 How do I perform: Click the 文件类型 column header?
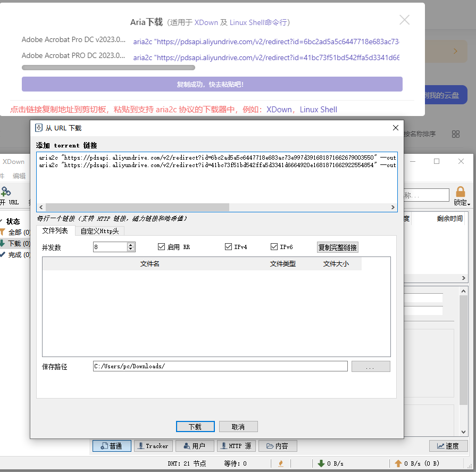[282, 263]
